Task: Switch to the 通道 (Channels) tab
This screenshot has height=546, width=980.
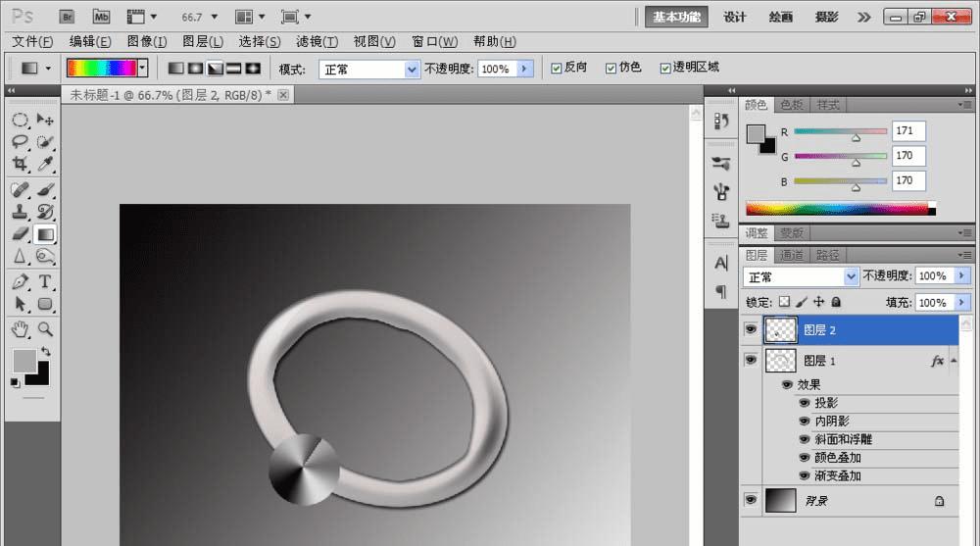Action: click(x=792, y=255)
